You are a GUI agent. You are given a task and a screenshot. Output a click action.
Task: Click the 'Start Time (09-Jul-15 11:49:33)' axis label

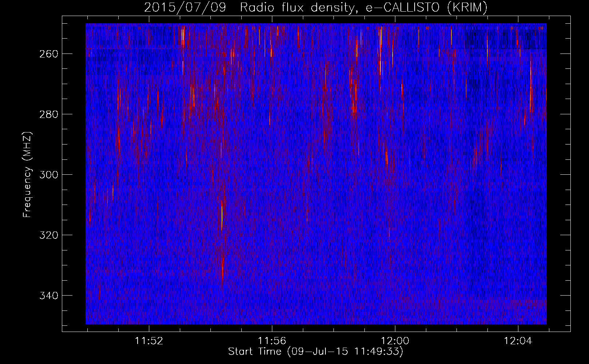[x=316, y=352]
